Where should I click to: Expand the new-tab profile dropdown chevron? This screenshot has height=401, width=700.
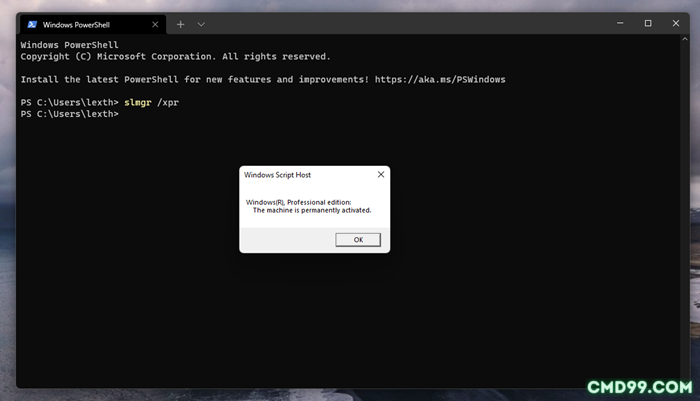(201, 25)
